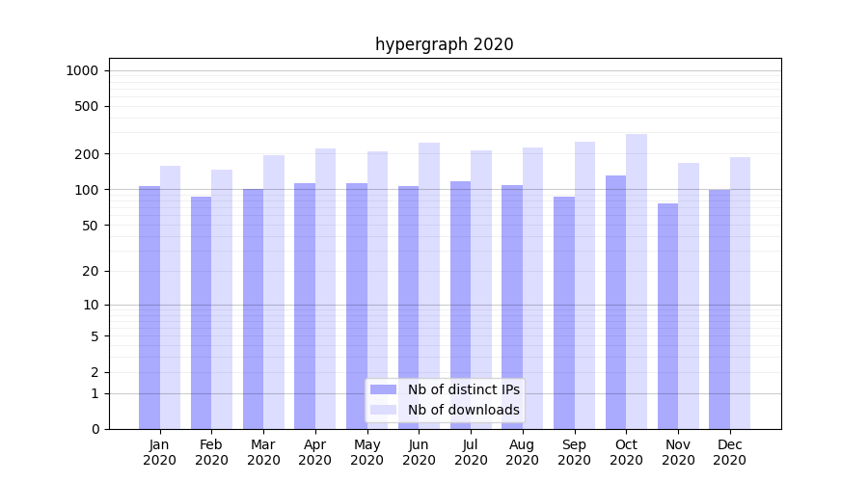The height and width of the screenshot is (482, 868).
Task: Click the 'Jul 2020' x-axis label
Action: coord(471,452)
